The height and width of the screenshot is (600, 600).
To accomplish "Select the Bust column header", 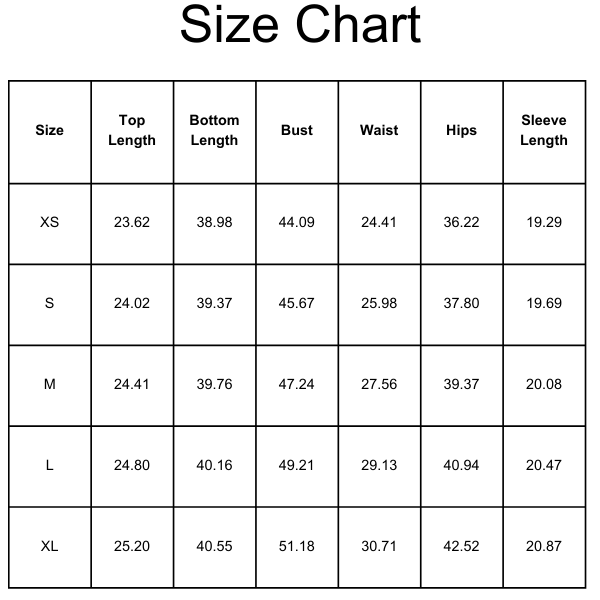I will 297,130.
